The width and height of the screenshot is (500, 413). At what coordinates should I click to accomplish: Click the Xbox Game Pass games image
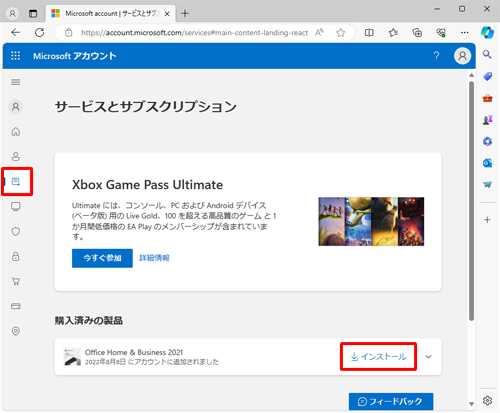point(371,222)
